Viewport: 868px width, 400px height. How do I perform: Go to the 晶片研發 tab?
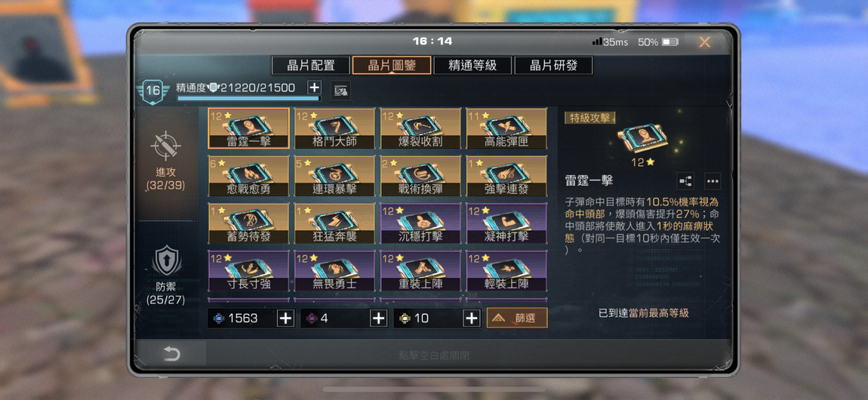pyautogui.click(x=553, y=66)
